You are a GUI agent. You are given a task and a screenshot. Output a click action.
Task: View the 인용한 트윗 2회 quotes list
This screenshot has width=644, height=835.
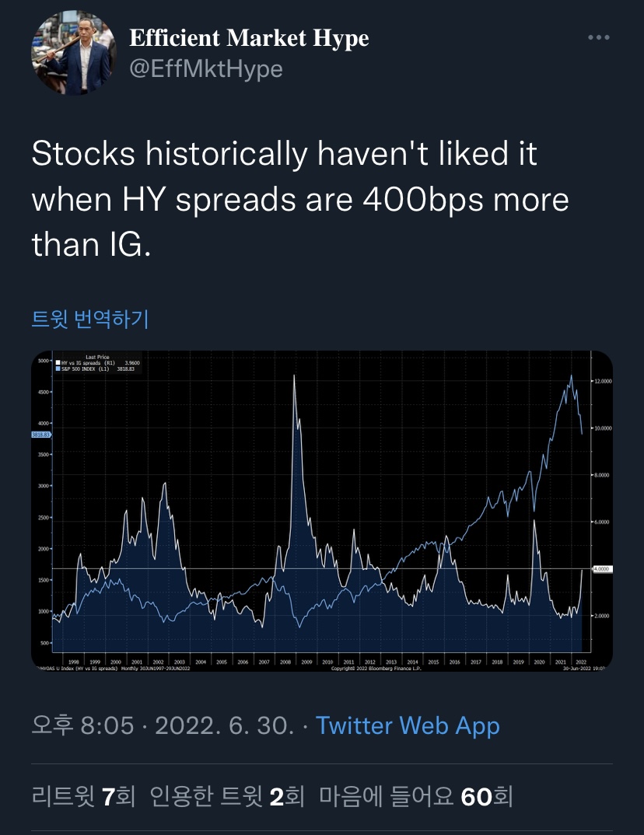coord(227,797)
